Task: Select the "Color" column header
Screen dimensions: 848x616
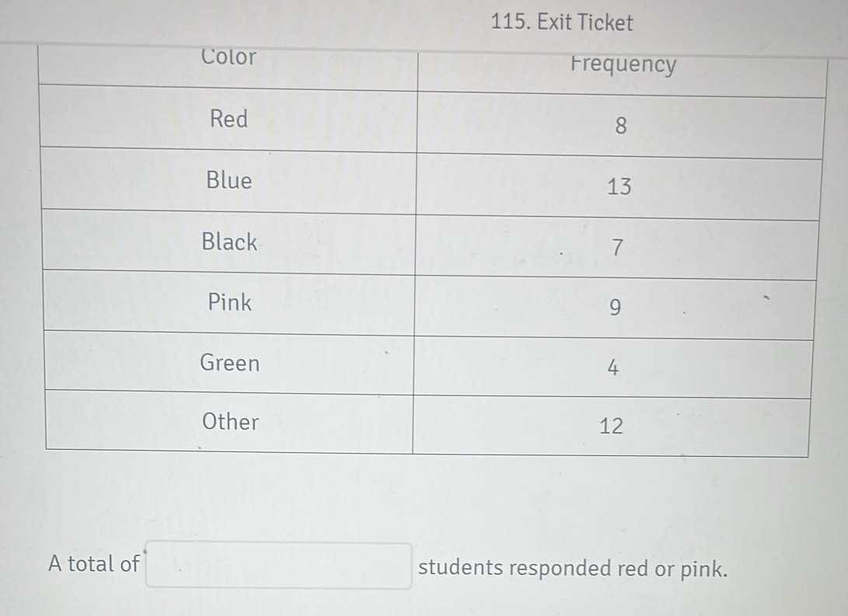Action: pyautogui.click(x=229, y=57)
